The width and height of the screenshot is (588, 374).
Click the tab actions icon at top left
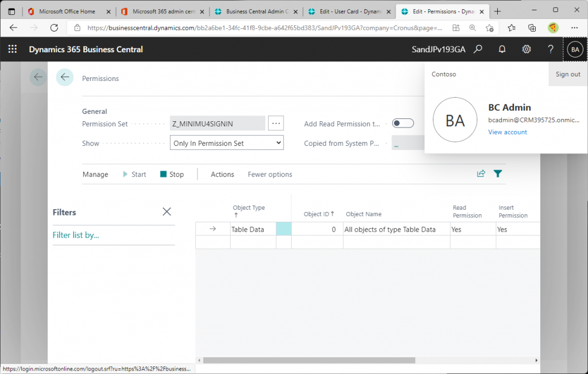[x=11, y=11]
